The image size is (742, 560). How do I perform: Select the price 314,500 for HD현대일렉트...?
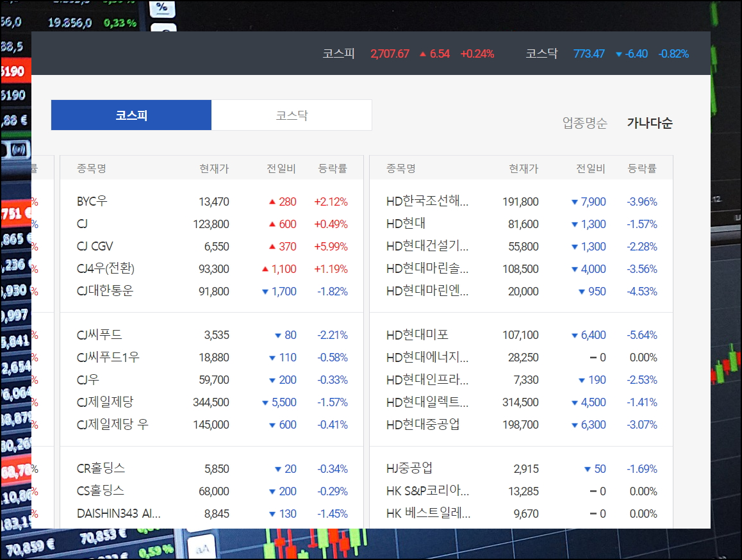click(520, 402)
